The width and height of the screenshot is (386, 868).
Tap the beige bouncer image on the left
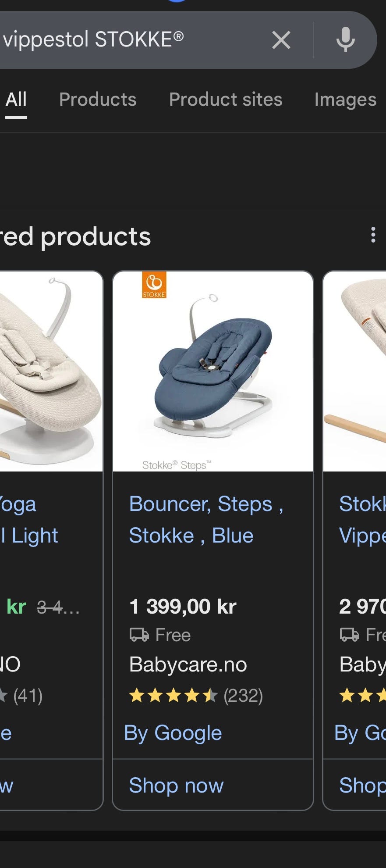coord(51,371)
